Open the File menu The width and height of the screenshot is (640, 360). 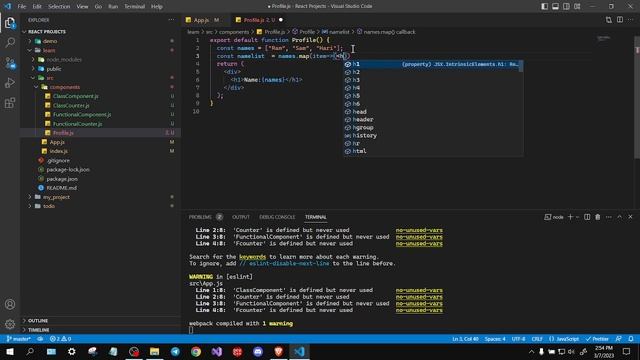click(22, 7)
